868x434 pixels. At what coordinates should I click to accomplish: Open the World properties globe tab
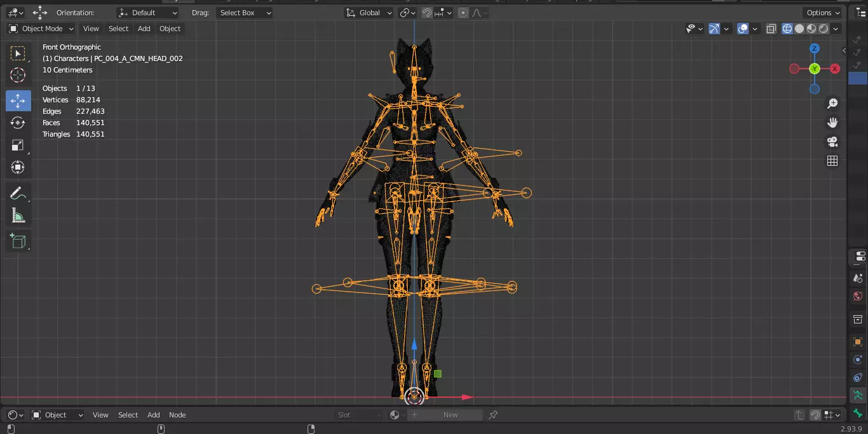click(858, 297)
